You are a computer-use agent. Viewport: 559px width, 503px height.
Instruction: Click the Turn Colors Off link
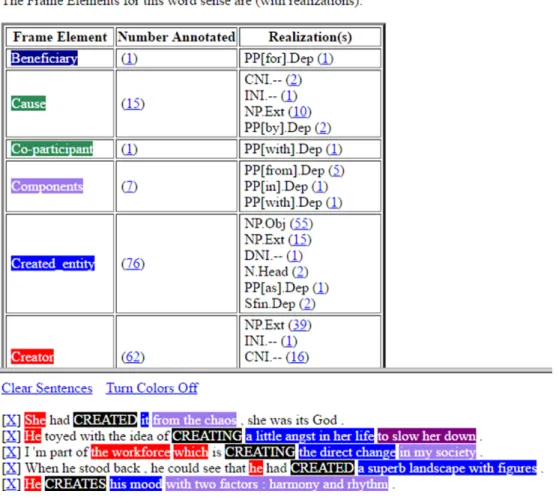(152, 388)
